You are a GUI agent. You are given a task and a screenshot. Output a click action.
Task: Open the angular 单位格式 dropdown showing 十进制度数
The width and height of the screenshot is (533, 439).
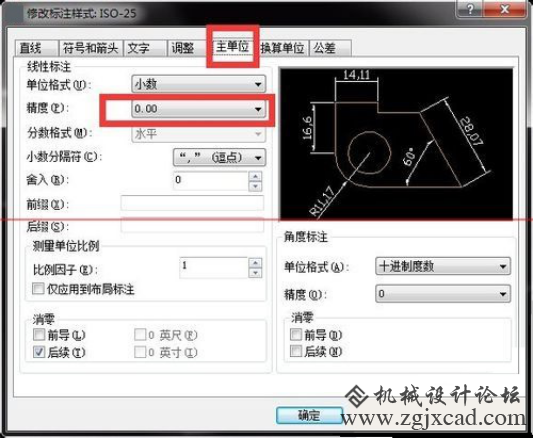[443, 266]
